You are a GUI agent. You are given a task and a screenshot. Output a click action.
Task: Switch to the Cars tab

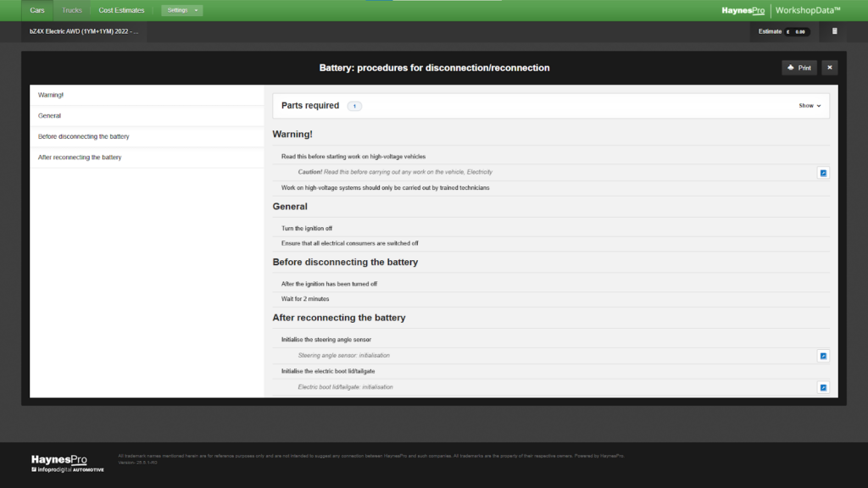pos(37,10)
